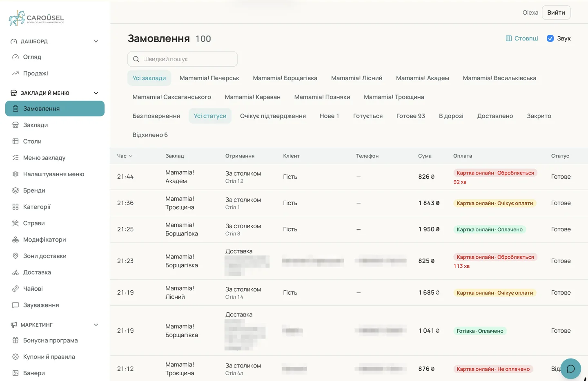
Task: Focus the Швидкий пошук search field
Action: 183,59
